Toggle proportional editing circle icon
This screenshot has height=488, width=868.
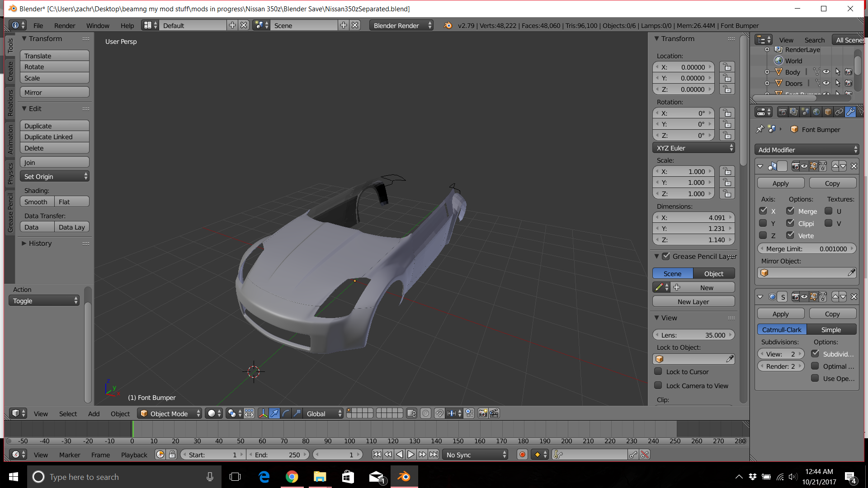[425, 413]
